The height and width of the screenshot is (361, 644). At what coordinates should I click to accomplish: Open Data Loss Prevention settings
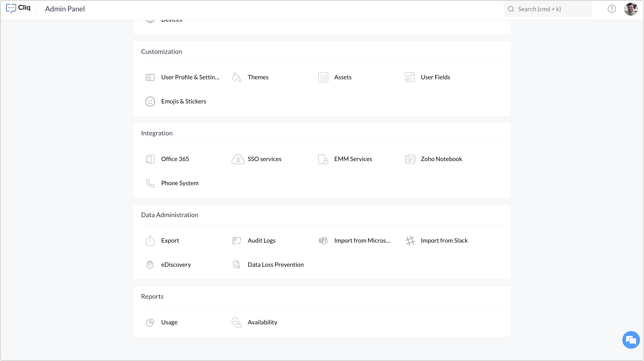[275, 264]
